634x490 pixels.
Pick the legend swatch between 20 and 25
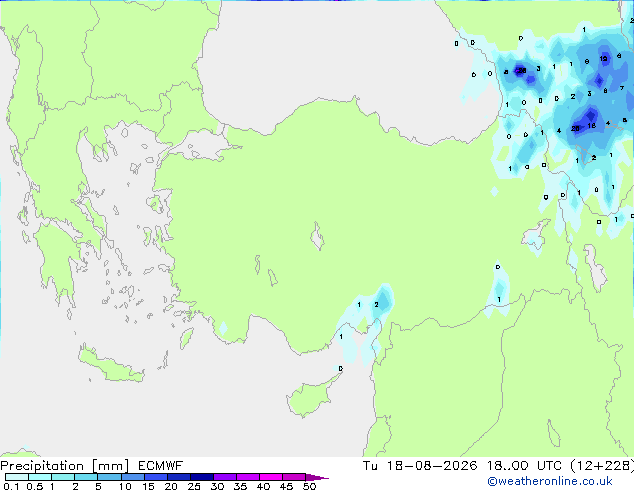[179, 477]
